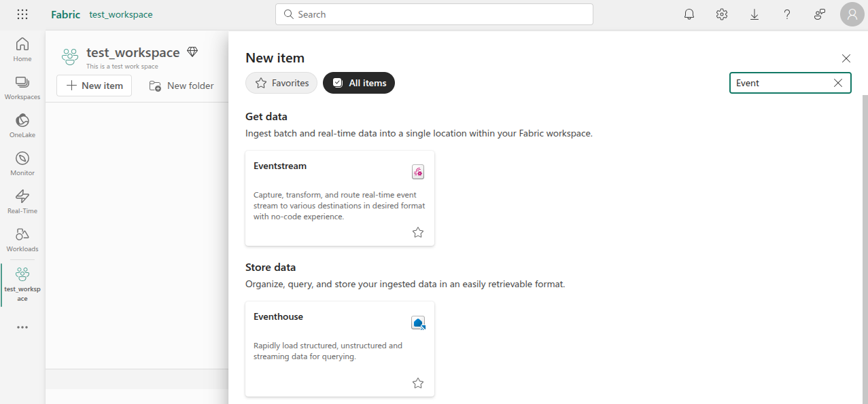Open the Eventstream item card icon
The height and width of the screenshot is (404, 868).
pyautogui.click(x=417, y=171)
